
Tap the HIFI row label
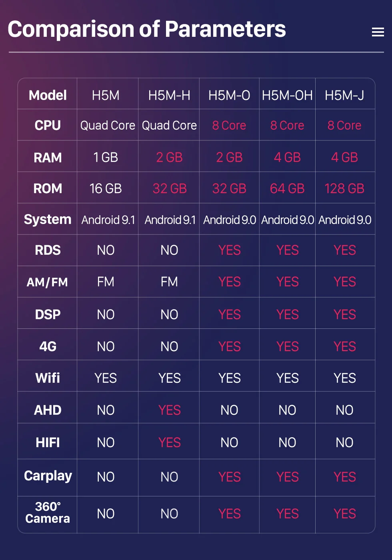48,442
